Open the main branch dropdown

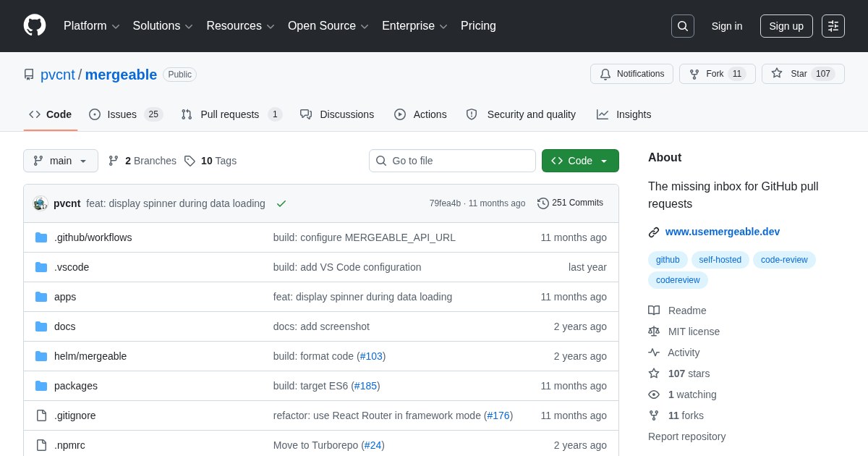pos(61,161)
